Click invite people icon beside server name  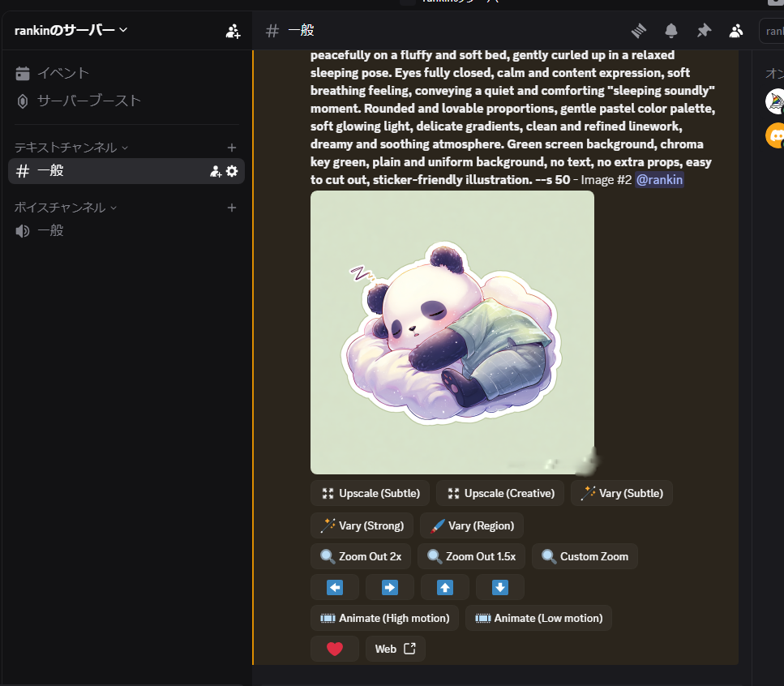pyautogui.click(x=233, y=31)
